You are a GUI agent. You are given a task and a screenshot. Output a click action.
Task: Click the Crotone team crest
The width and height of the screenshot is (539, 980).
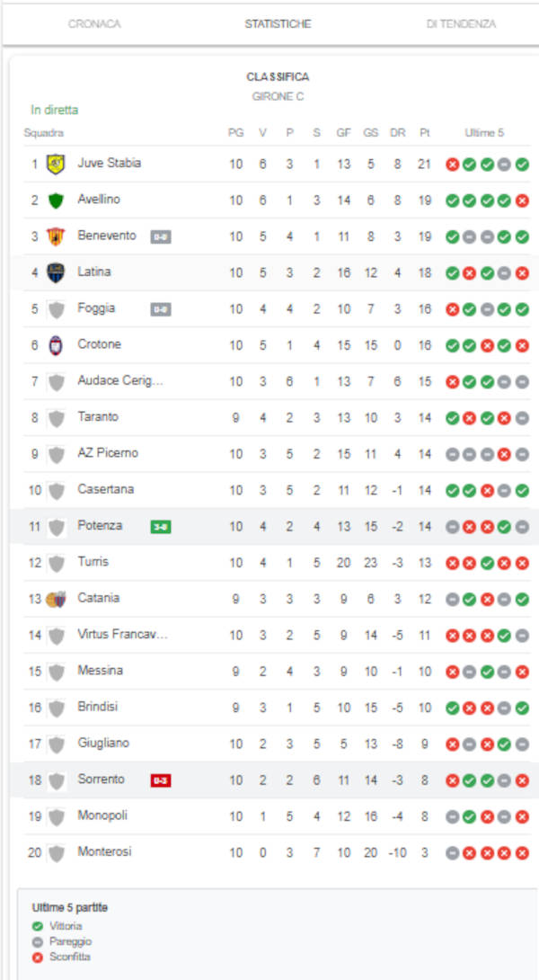click(x=56, y=345)
